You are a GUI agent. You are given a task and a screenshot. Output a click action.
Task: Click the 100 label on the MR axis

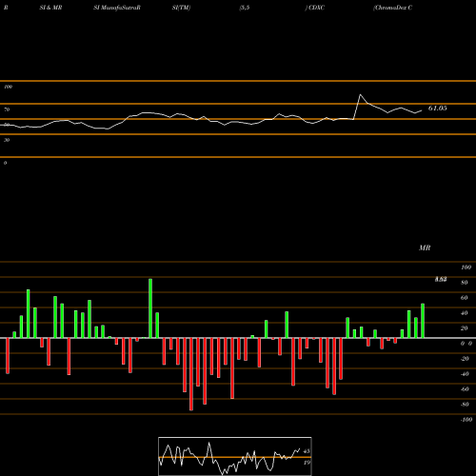click(x=466, y=268)
